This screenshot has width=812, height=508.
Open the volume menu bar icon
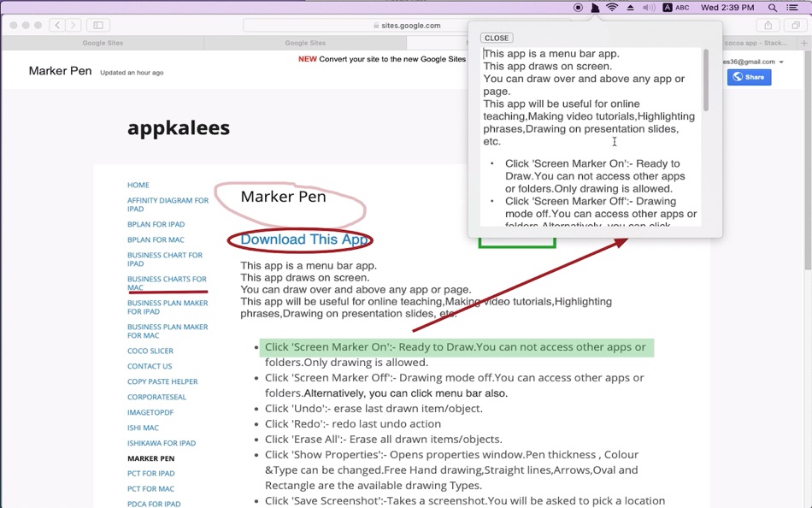point(649,8)
